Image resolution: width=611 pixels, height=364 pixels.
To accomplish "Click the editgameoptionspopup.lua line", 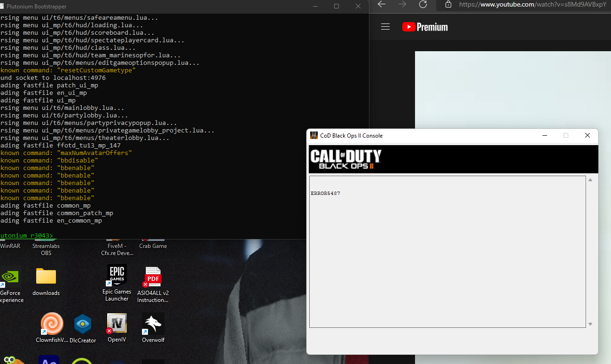I will tap(100, 62).
